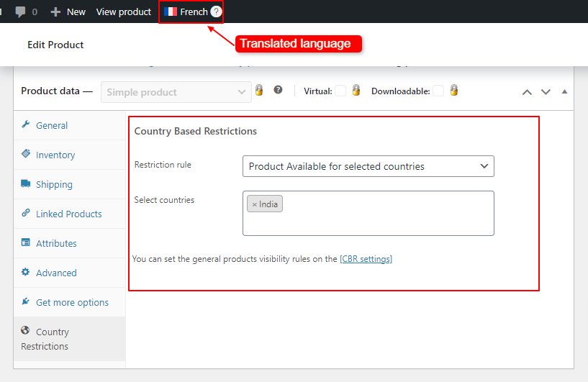Screen dimensions: 588x382
Task: Open the Inventory tab
Action: [x=55, y=155]
